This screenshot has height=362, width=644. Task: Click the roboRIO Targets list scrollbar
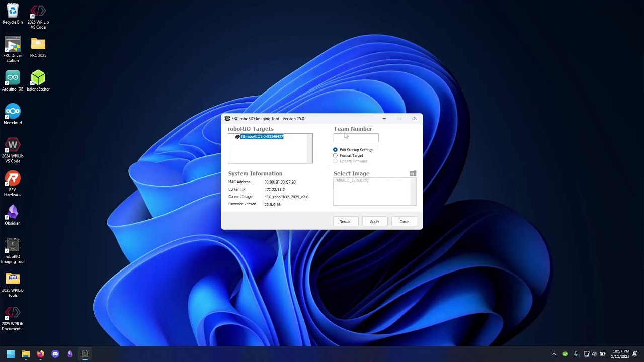[x=309, y=148]
